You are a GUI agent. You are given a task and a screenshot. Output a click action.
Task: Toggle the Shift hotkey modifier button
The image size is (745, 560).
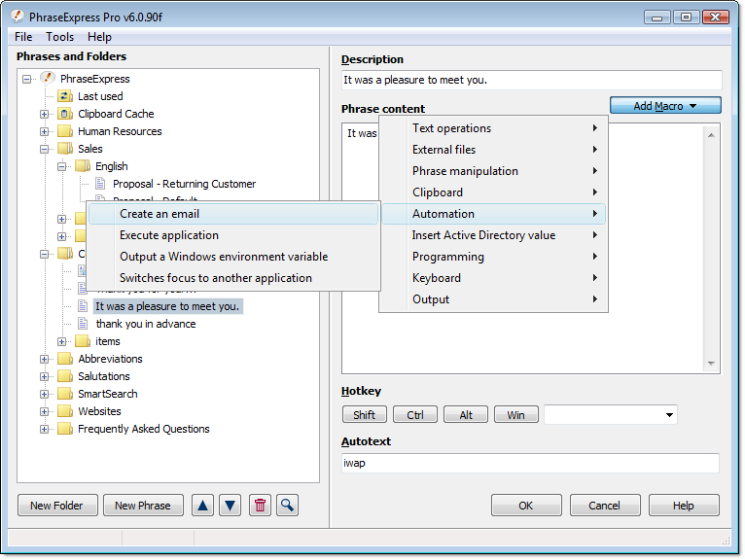coord(365,415)
